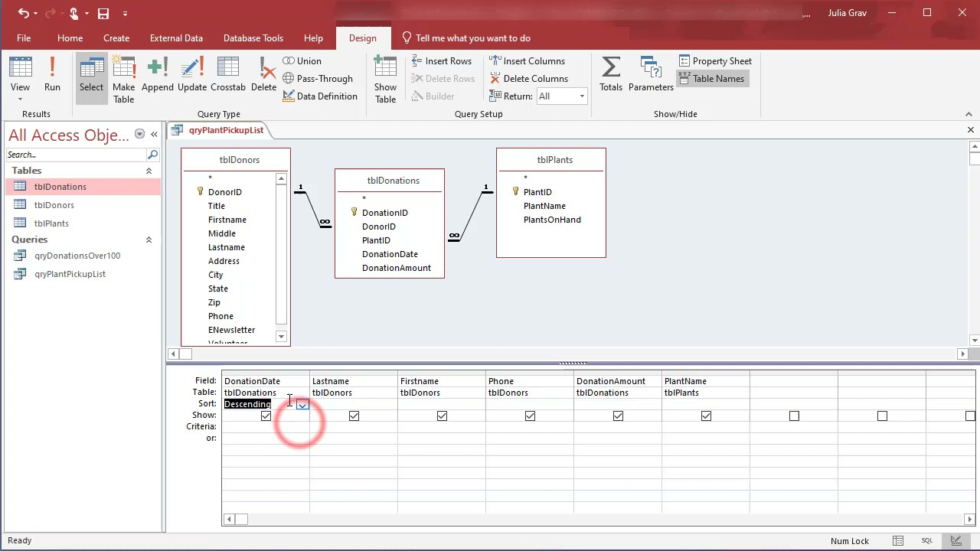Open the Undo history dropdown arrow

coord(36,13)
